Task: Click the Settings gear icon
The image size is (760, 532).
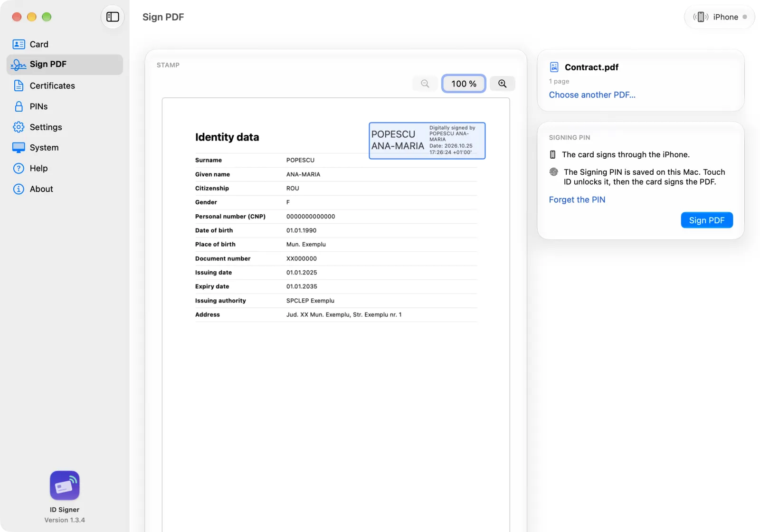Action: point(19,127)
